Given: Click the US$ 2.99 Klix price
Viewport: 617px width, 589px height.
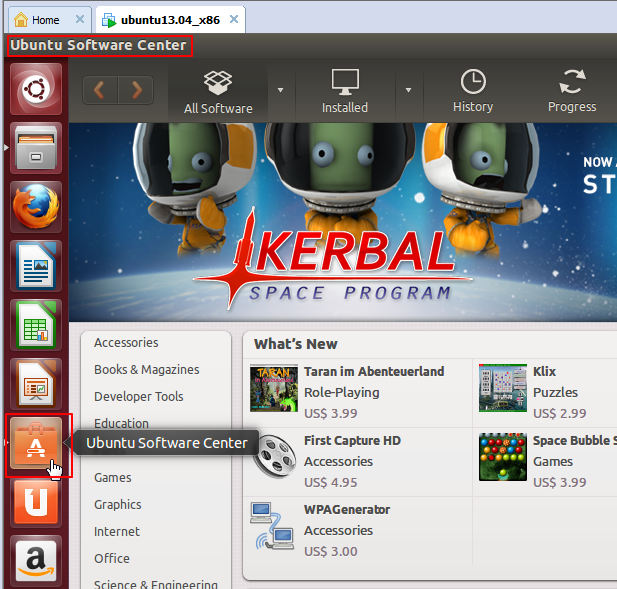Looking at the screenshot, I should [560, 413].
